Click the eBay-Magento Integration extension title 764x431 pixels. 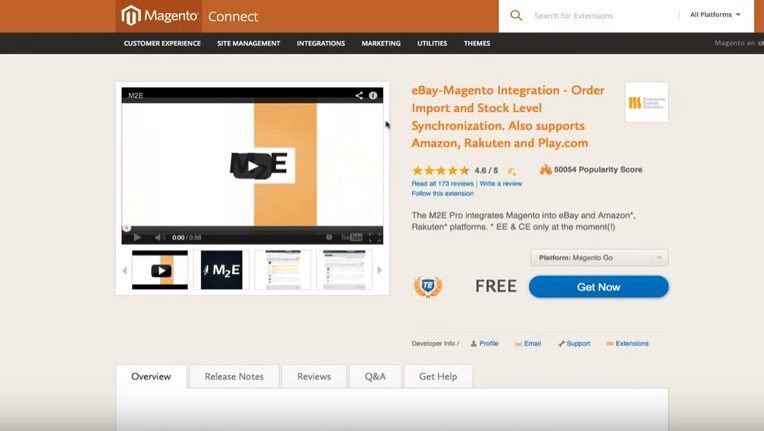pyautogui.click(x=508, y=117)
